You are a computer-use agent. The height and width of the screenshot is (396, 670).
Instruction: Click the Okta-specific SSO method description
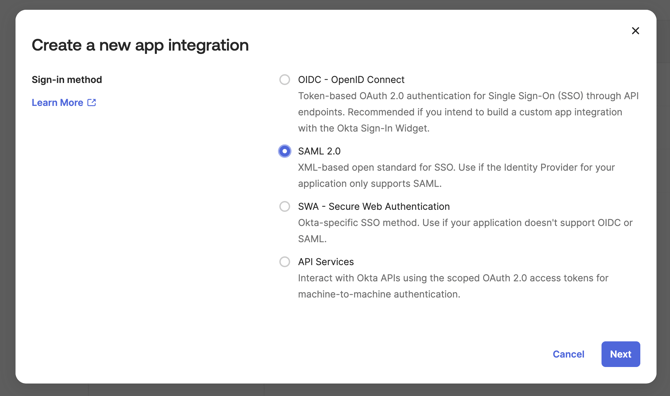(465, 231)
